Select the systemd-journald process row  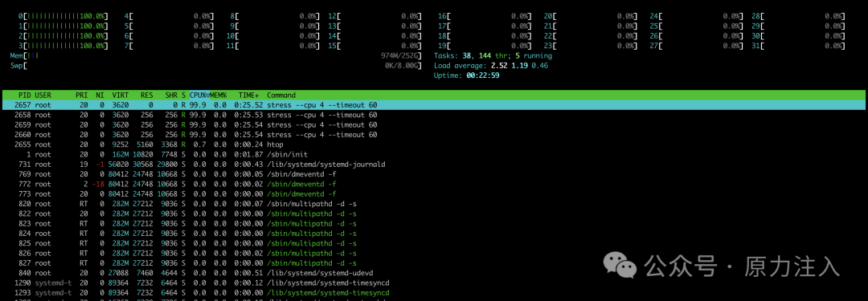[433, 165]
